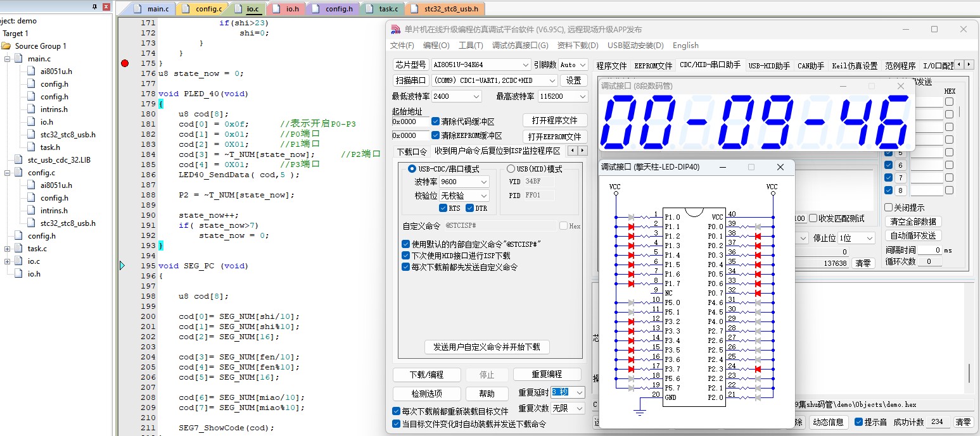
Task: Open the 文件(F) menu
Action: (402, 46)
